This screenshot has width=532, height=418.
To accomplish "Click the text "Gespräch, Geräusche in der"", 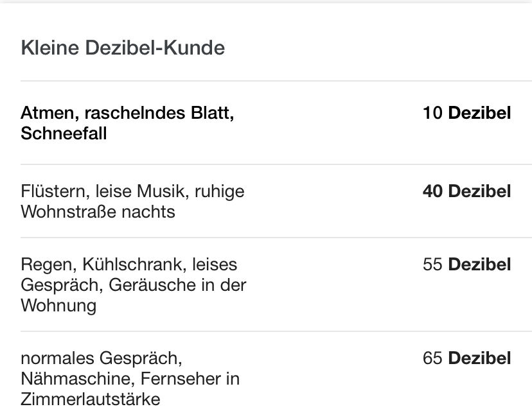I will [134, 285].
